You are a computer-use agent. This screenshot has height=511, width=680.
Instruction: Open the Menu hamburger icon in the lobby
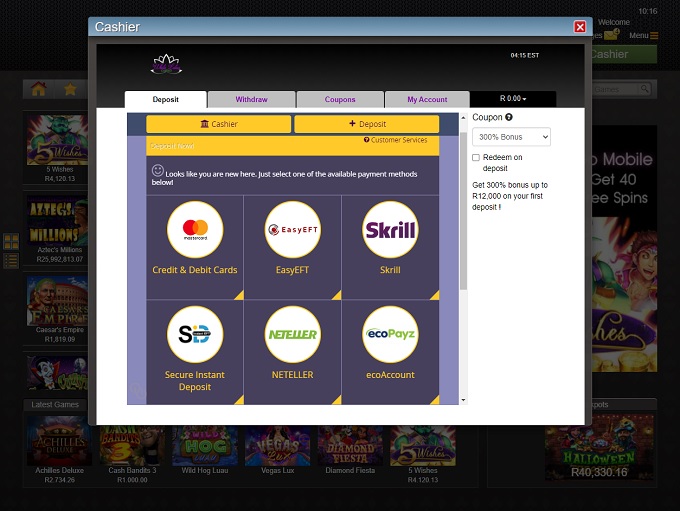(654, 36)
